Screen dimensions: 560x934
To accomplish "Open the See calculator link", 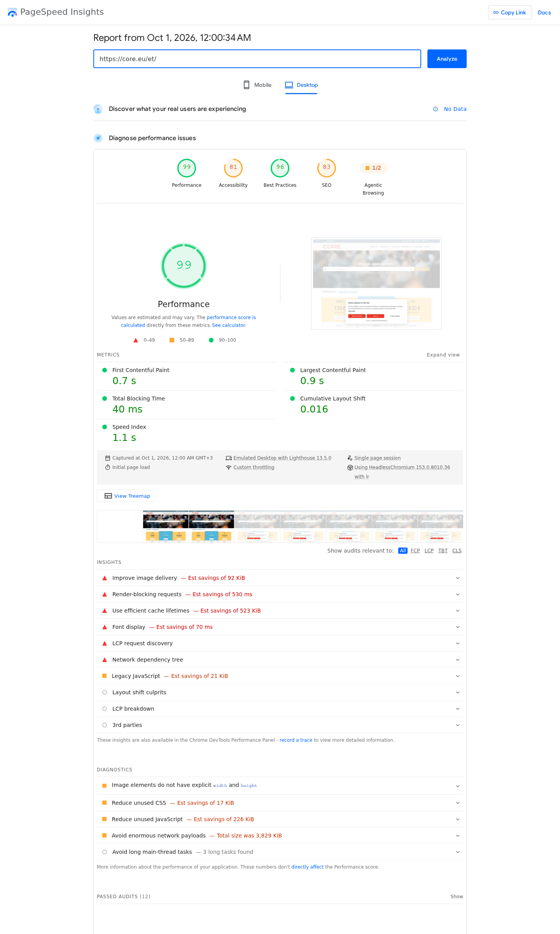I will [x=229, y=325].
